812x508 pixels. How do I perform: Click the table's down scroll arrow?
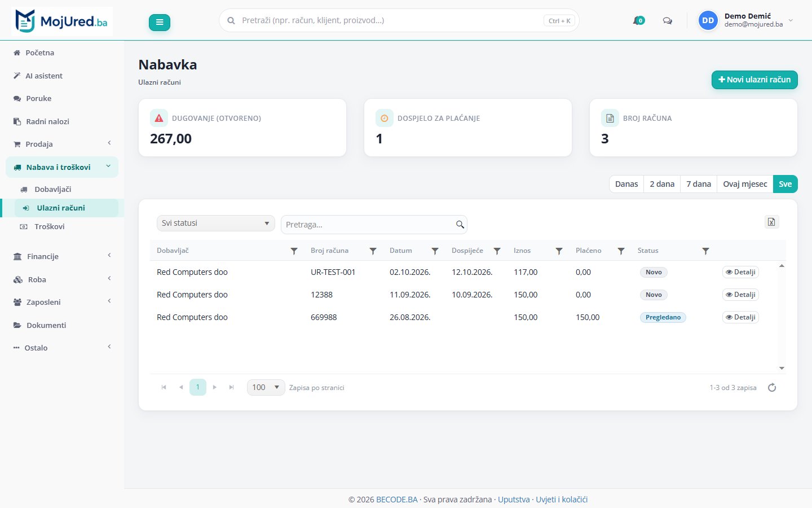tap(782, 368)
